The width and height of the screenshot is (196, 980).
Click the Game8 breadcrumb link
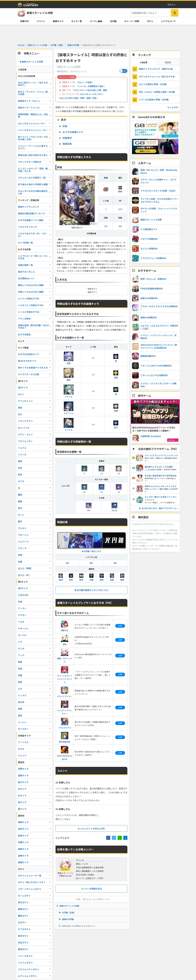[21, 45]
